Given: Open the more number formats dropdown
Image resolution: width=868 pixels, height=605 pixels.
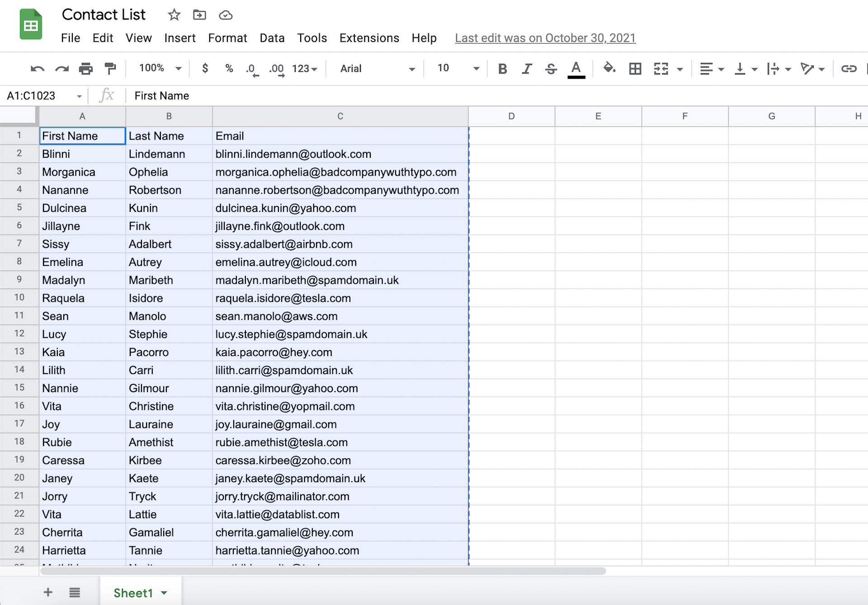Looking at the screenshot, I should (x=304, y=68).
